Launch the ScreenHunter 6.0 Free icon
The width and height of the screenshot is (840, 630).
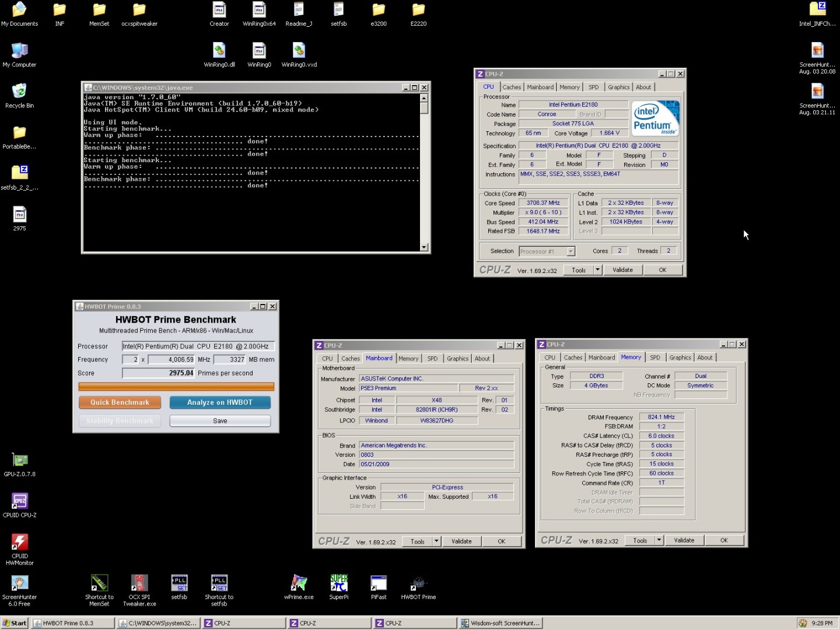click(19, 590)
